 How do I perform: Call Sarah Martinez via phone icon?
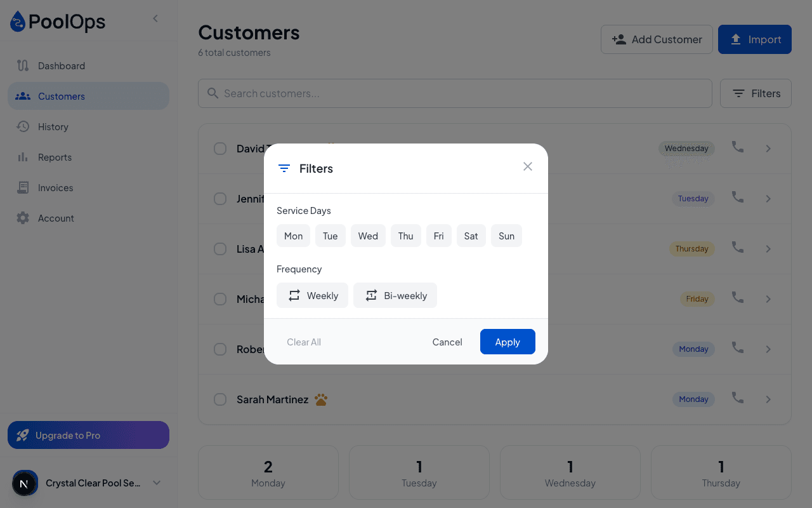(x=737, y=398)
